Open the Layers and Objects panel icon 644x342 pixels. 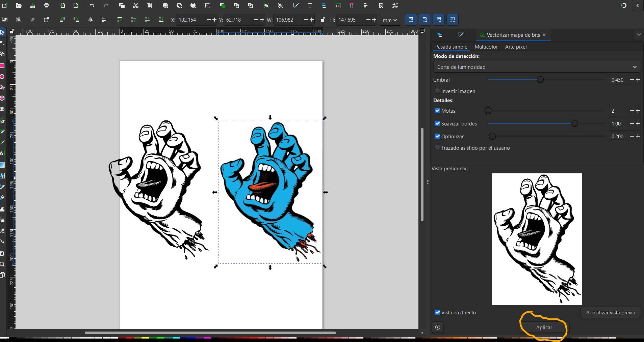440,35
